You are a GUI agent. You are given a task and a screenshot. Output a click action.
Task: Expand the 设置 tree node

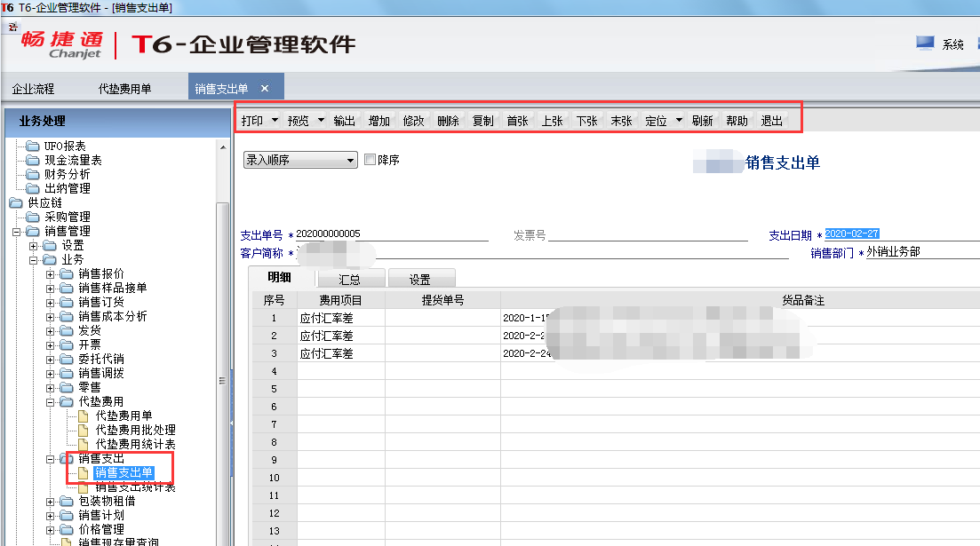pos(33,246)
